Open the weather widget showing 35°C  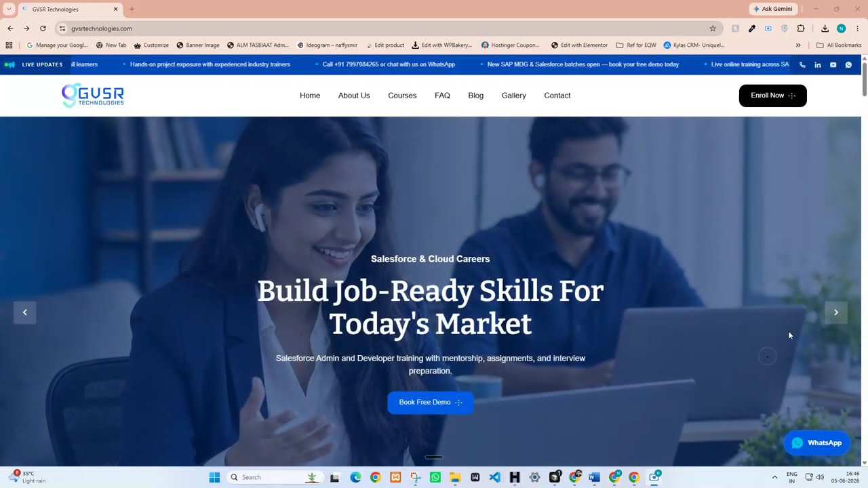click(x=27, y=477)
